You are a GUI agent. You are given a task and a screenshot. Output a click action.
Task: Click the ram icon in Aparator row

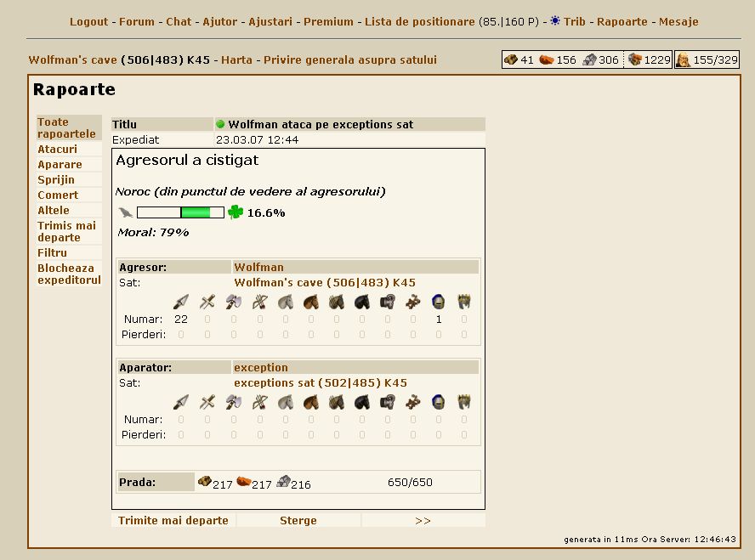(388, 402)
